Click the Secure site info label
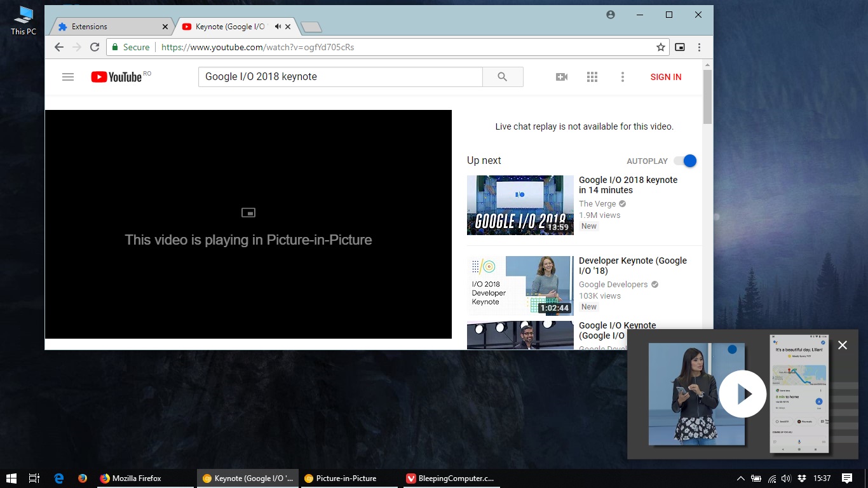This screenshot has width=868, height=488. point(131,47)
